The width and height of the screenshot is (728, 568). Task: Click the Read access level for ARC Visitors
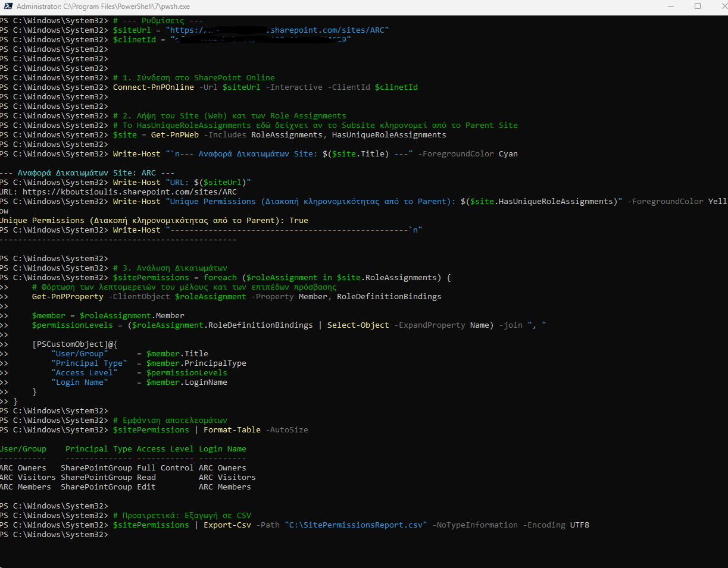pos(146,478)
